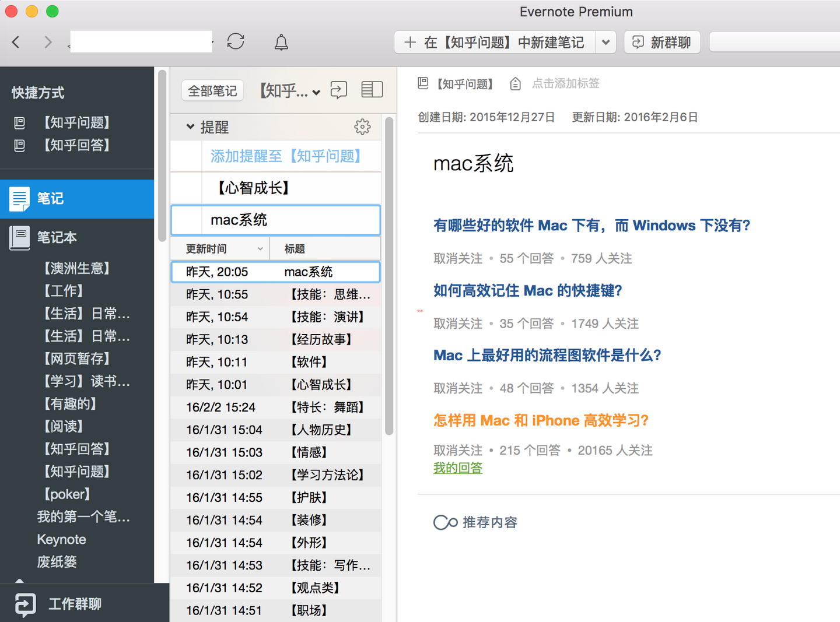This screenshot has width=840, height=622.
Task: Toggle note list view layout icon
Action: [372, 90]
